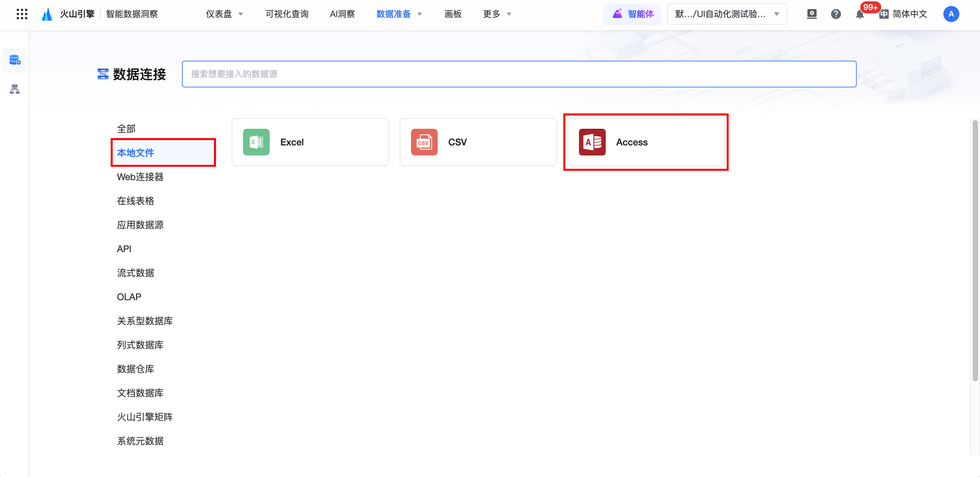Switch to 可视化查询 menu

[x=286, y=14]
